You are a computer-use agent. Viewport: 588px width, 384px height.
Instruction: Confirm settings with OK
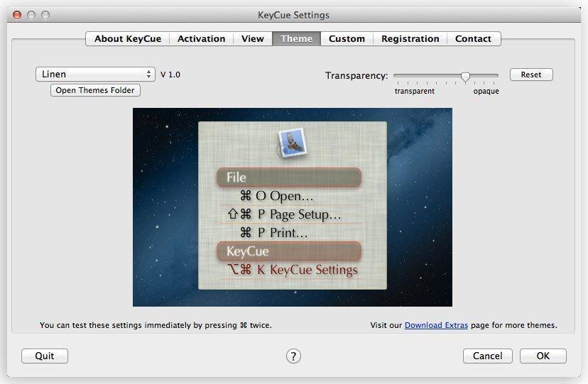[543, 356]
